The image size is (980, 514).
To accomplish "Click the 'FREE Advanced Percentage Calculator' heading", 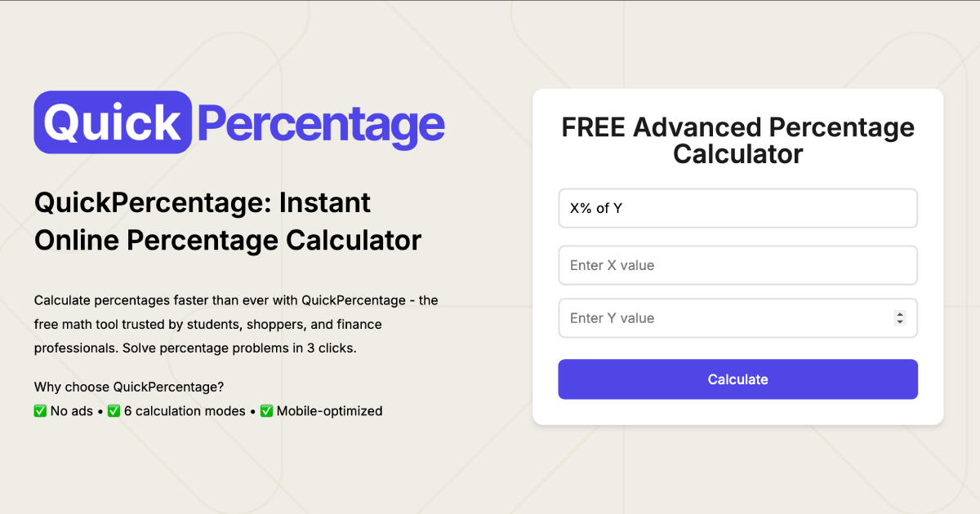I will pyautogui.click(x=737, y=140).
